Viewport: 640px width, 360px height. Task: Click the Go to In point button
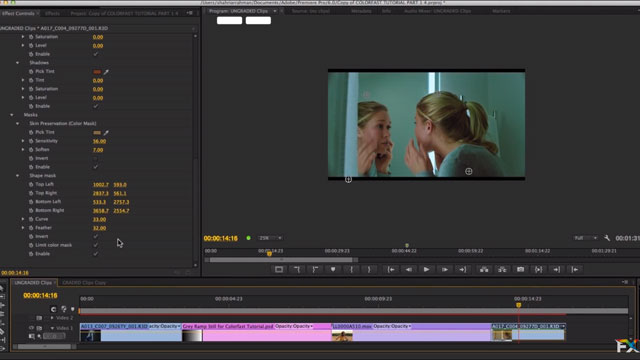[391, 269]
